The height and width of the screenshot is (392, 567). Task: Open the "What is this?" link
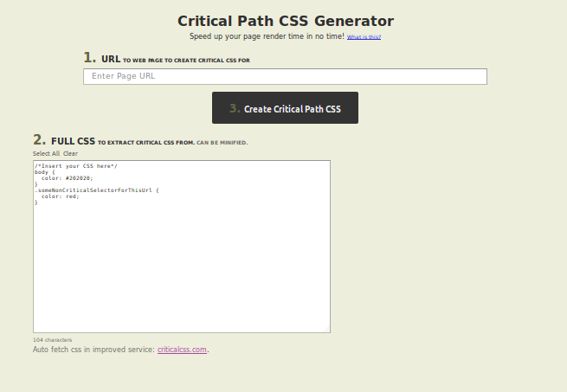point(364,37)
